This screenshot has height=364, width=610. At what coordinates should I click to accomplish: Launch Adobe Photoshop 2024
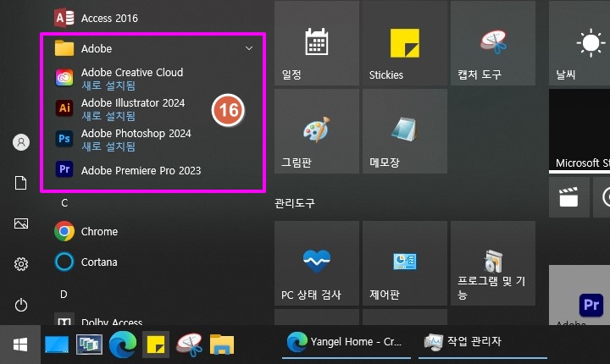tap(153, 139)
